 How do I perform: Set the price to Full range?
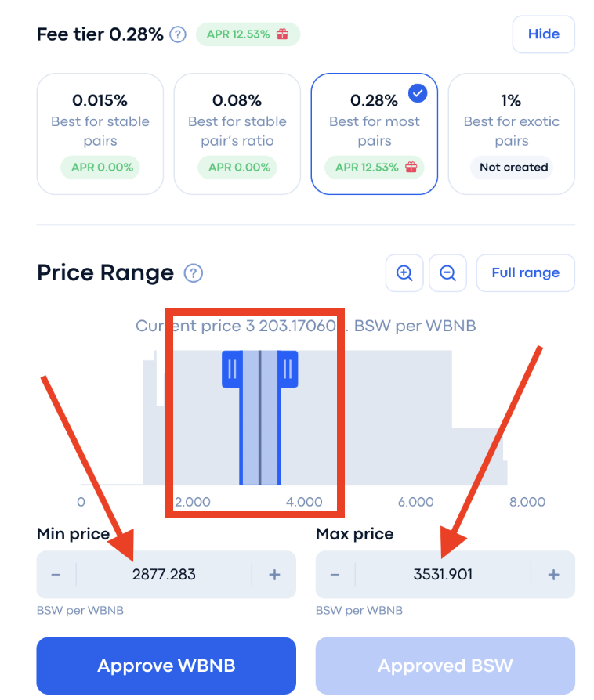pos(525,273)
